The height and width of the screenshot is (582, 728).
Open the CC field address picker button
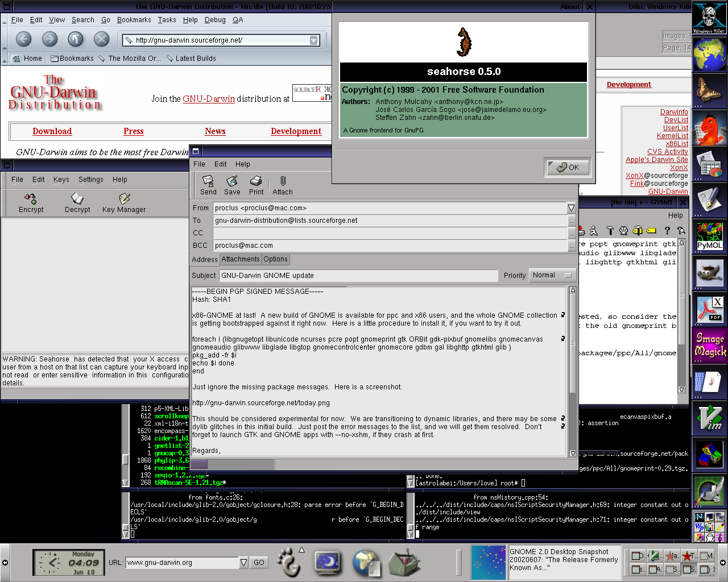[x=572, y=233]
